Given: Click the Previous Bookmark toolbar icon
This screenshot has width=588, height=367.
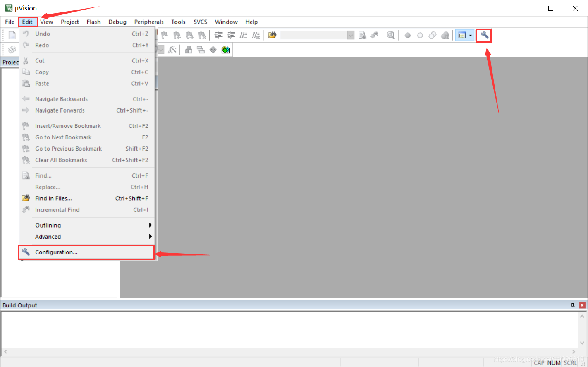Looking at the screenshot, I should point(177,35).
